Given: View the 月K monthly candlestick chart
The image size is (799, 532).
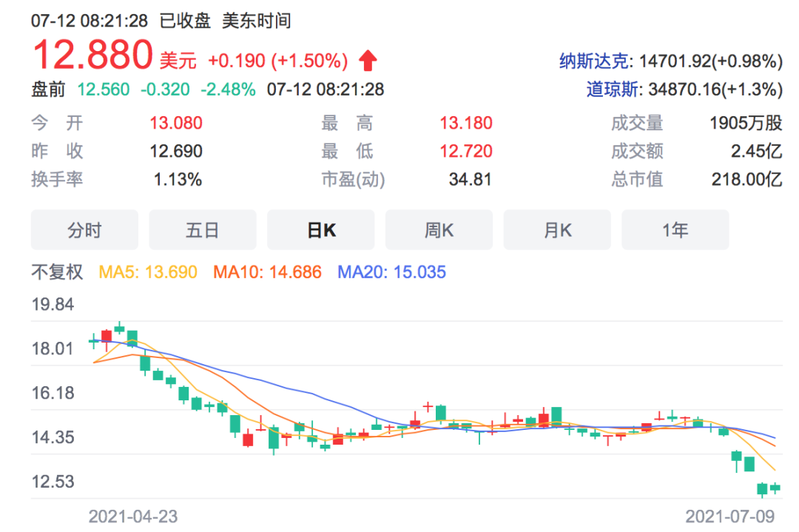Looking at the screenshot, I should 557,230.
